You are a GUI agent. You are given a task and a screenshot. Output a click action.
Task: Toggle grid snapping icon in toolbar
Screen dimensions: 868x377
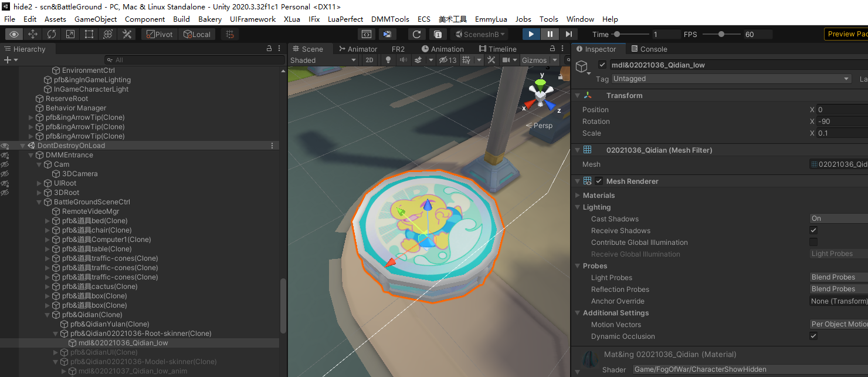click(229, 34)
